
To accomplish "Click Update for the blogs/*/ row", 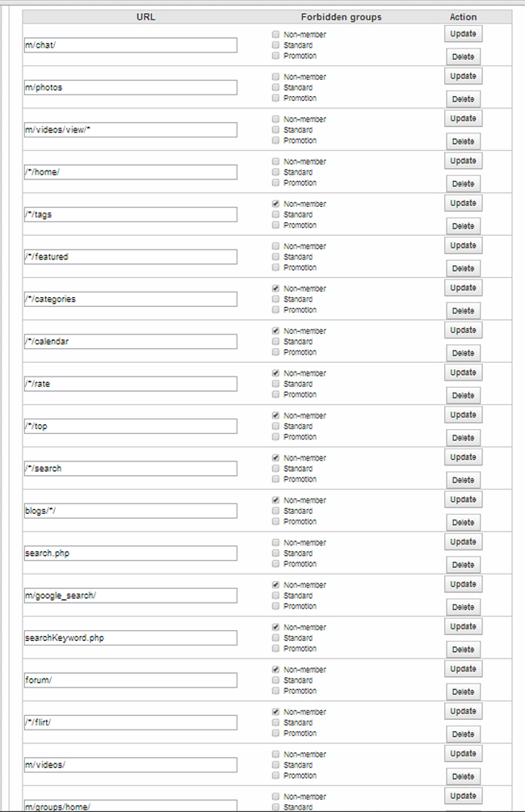I will click(463, 499).
